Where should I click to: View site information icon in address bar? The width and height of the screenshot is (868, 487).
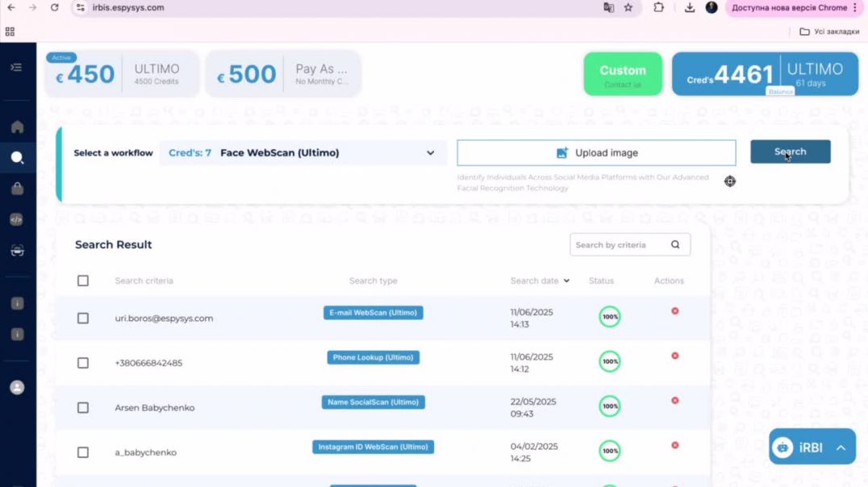[81, 8]
